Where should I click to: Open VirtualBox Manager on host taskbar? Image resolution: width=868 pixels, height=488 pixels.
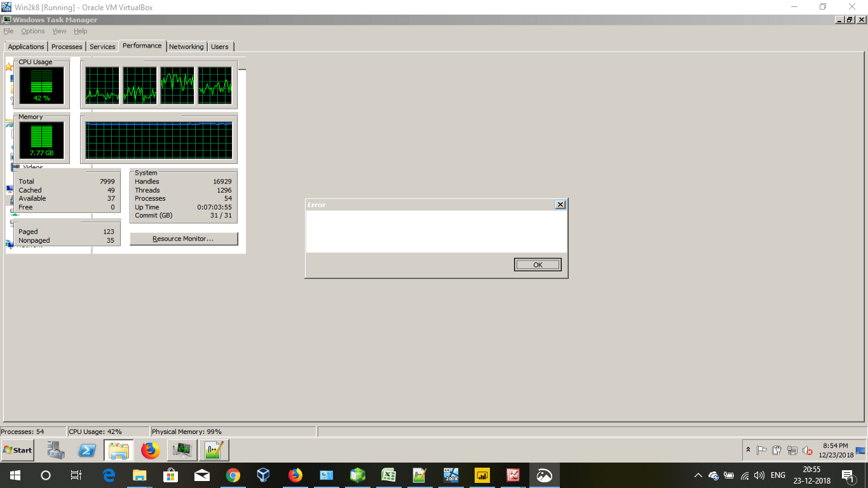[x=264, y=475]
